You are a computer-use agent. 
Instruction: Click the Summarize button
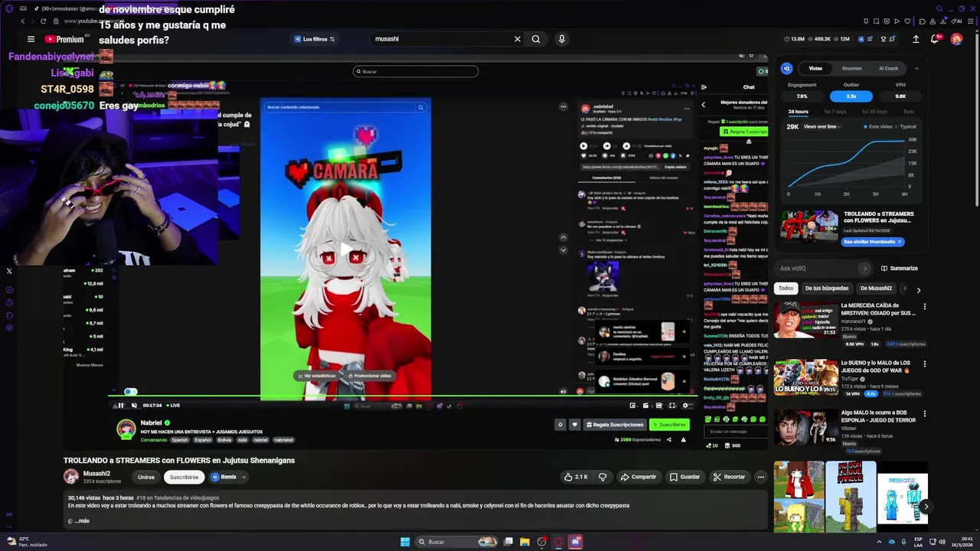[x=900, y=269]
